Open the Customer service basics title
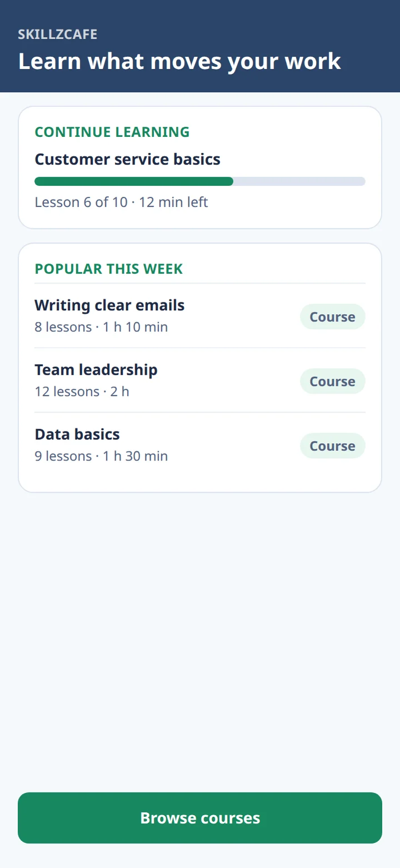 pos(127,160)
